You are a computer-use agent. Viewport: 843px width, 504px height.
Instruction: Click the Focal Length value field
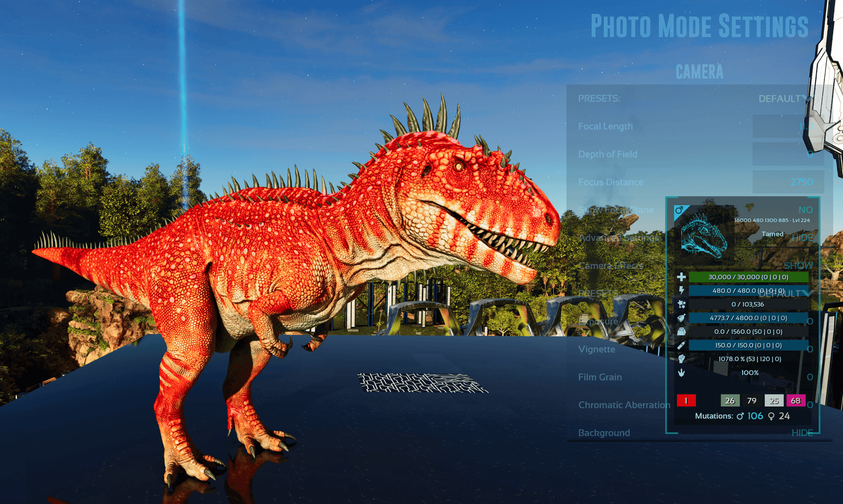pos(788,127)
